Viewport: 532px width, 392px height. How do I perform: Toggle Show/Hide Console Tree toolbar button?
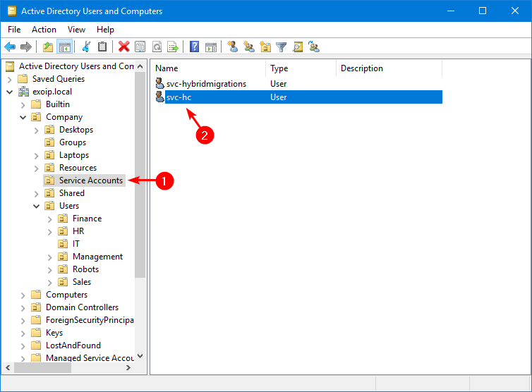(64, 47)
